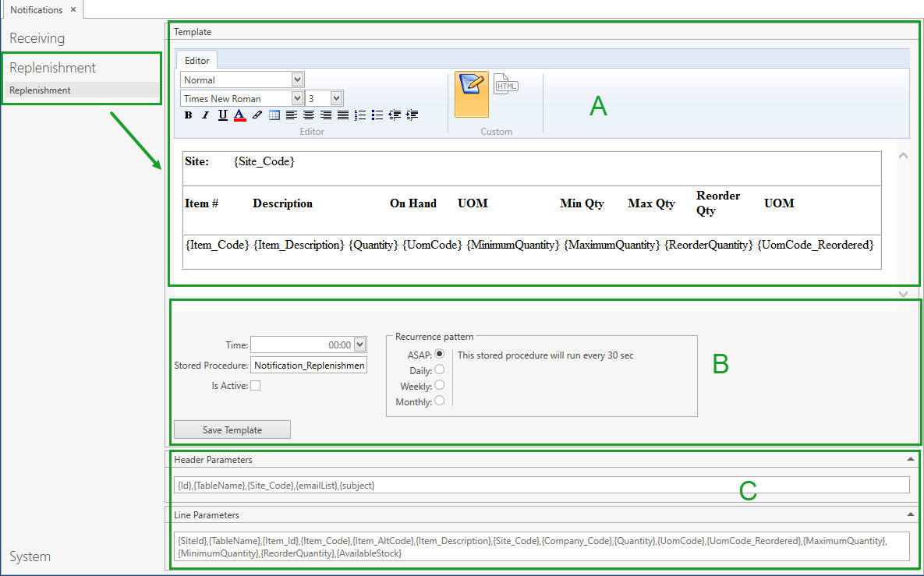Open the Normal paragraph style dropdown
Screen dimensions: 924x576
tap(297, 80)
